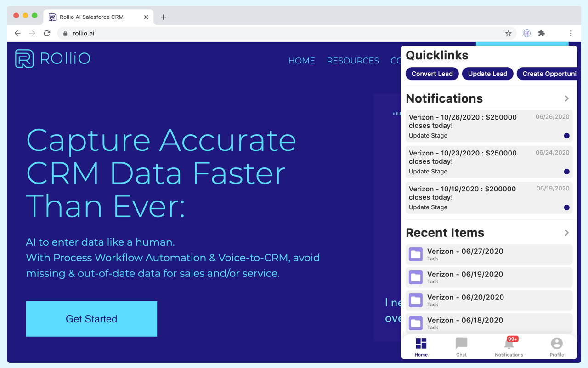Select the Home tab in bottom bar
Screen dimensions: 588x368
(421, 346)
